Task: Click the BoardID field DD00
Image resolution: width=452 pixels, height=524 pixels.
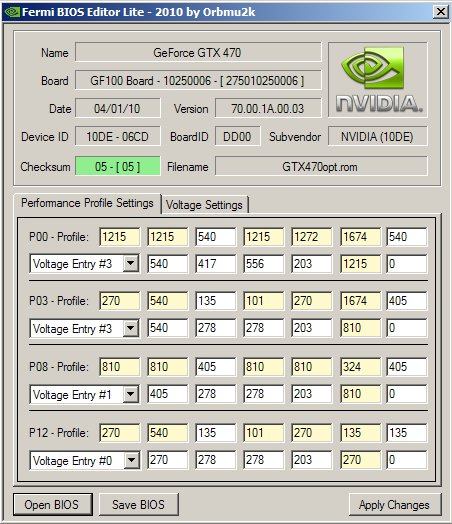Action: point(238,136)
